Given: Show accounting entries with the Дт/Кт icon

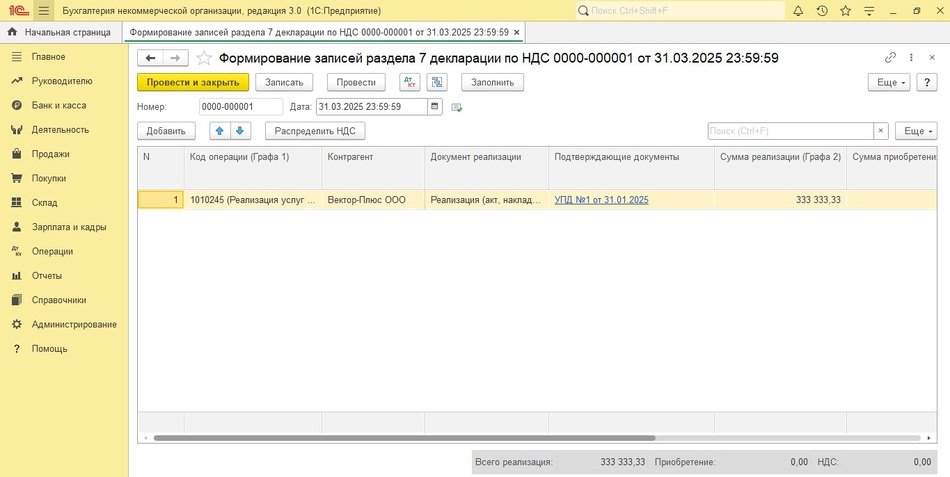Looking at the screenshot, I should [x=409, y=82].
